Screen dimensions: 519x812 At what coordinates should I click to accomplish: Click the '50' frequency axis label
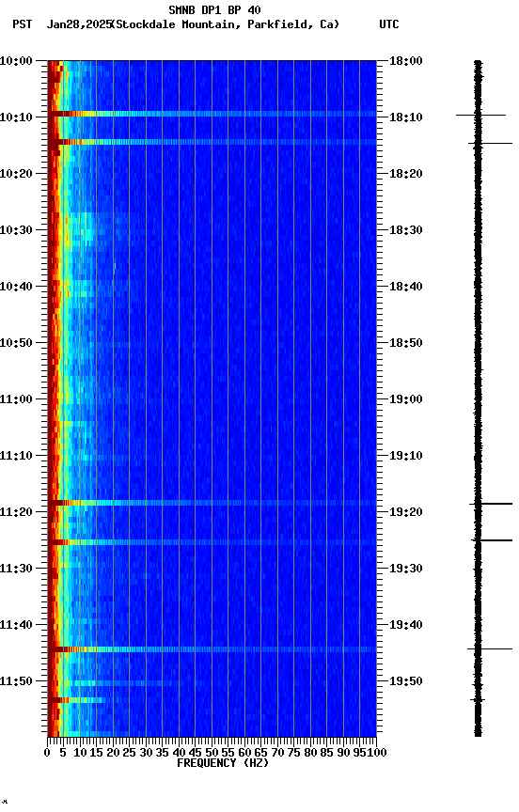[212, 753]
